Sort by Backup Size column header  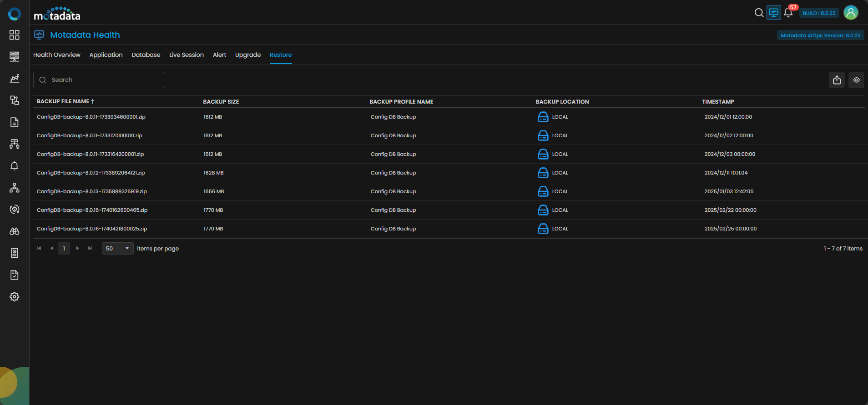click(221, 102)
